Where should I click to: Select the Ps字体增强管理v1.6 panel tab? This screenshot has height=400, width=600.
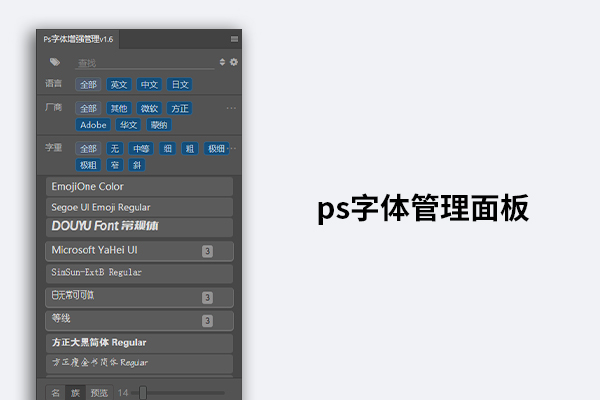78,39
